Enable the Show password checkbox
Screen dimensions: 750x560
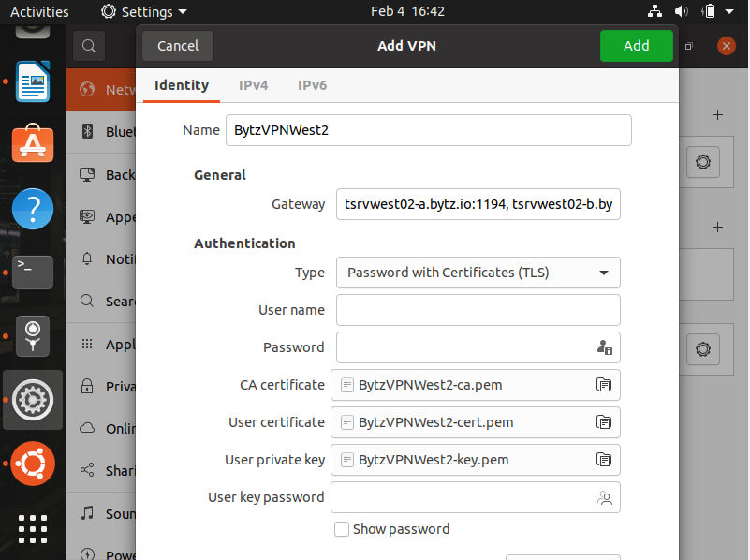(x=342, y=529)
